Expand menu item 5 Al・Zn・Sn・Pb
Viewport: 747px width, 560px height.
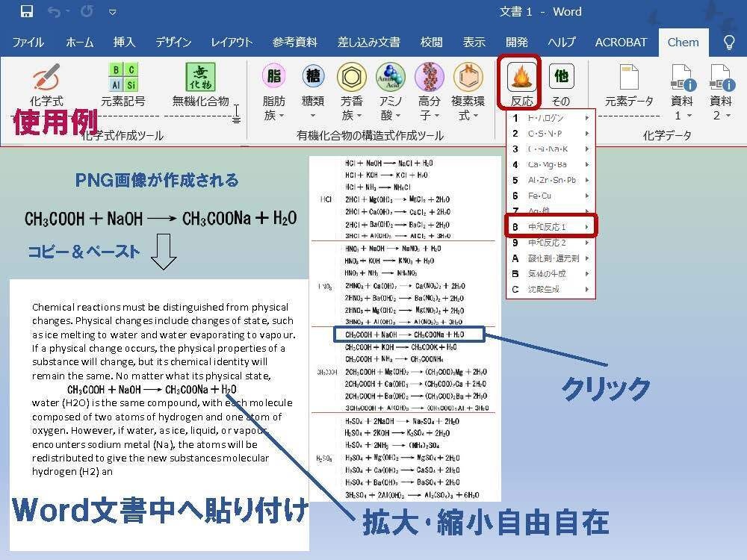pos(551,180)
